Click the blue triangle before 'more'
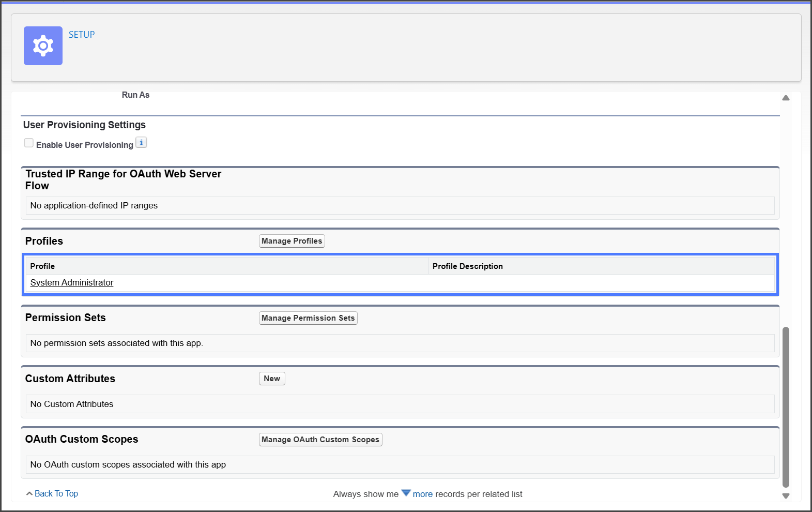 click(x=406, y=493)
